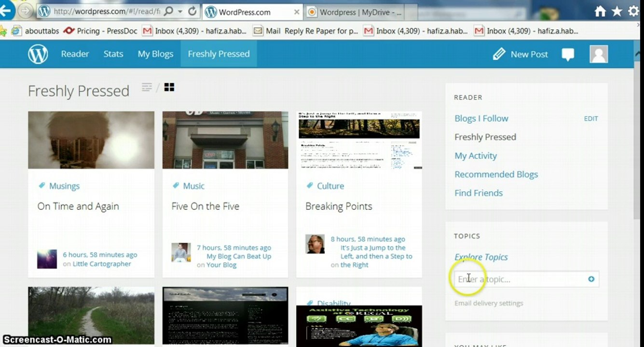Viewport: 644px width, 347px height.
Task: Click the browser back arrow button
Action: (5, 11)
